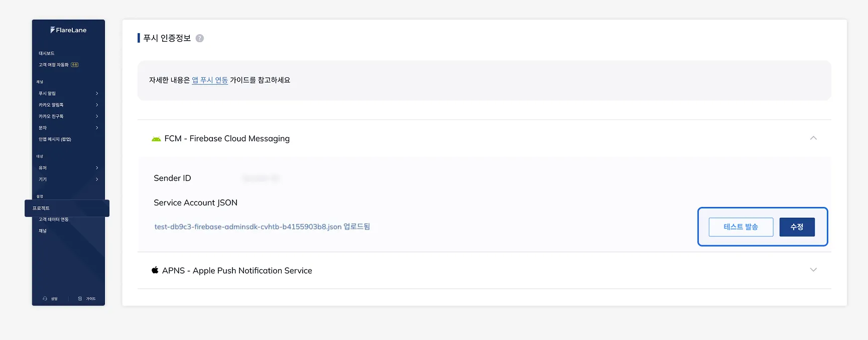The image size is (868, 340).
Task: Open 고객 여정 자동화 menu item
Action: pyautogui.click(x=54, y=65)
